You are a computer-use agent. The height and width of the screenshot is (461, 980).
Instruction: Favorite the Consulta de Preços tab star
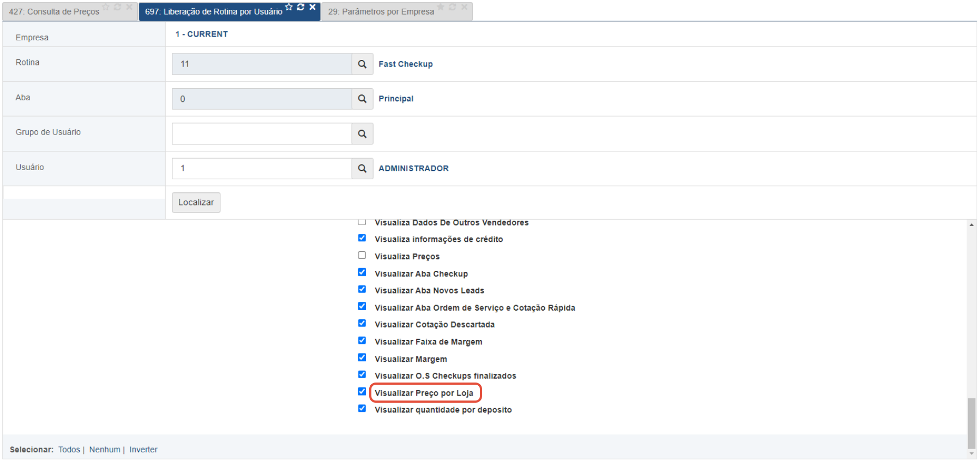[106, 7]
